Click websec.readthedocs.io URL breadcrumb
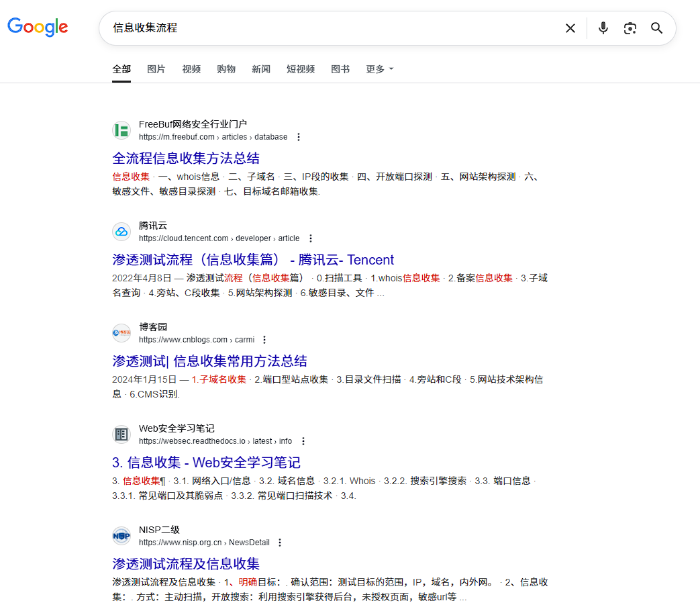700x605 pixels. tap(215, 441)
